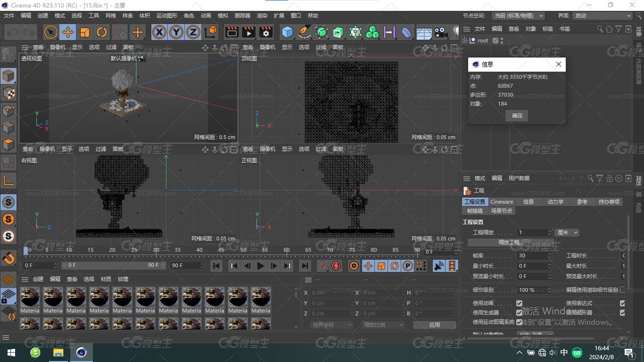Search in object manager magnifier icon
This screenshot has width=644, height=362.
(600, 29)
